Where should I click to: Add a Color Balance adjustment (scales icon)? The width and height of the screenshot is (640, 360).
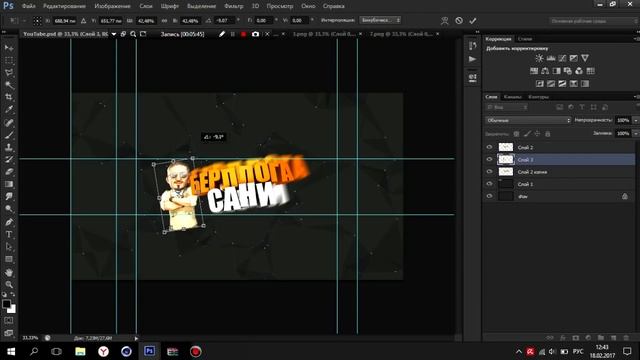pos(545,71)
